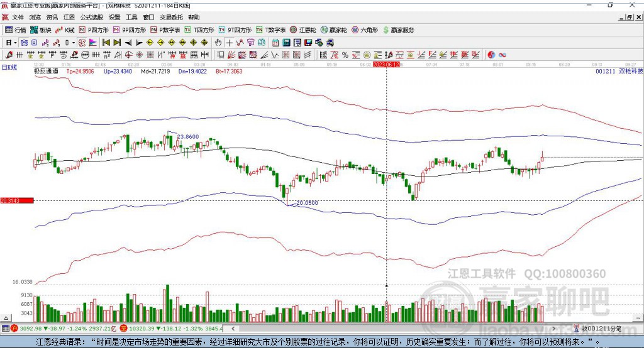Open the 设置 menu
The width and height of the screenshot is (644, 348).
(x=114, y=17)
